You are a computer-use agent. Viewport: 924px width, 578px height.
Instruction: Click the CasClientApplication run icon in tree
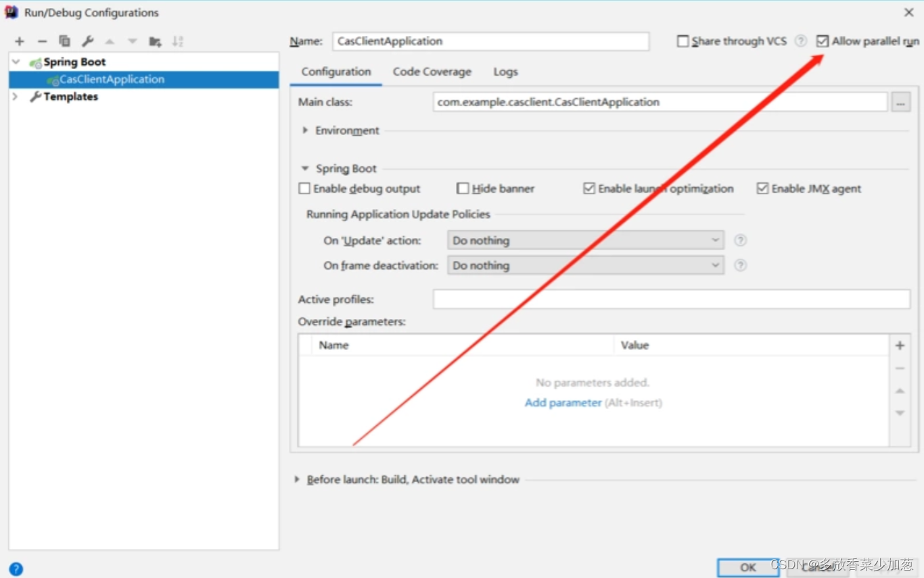click(x=53, y=80)
